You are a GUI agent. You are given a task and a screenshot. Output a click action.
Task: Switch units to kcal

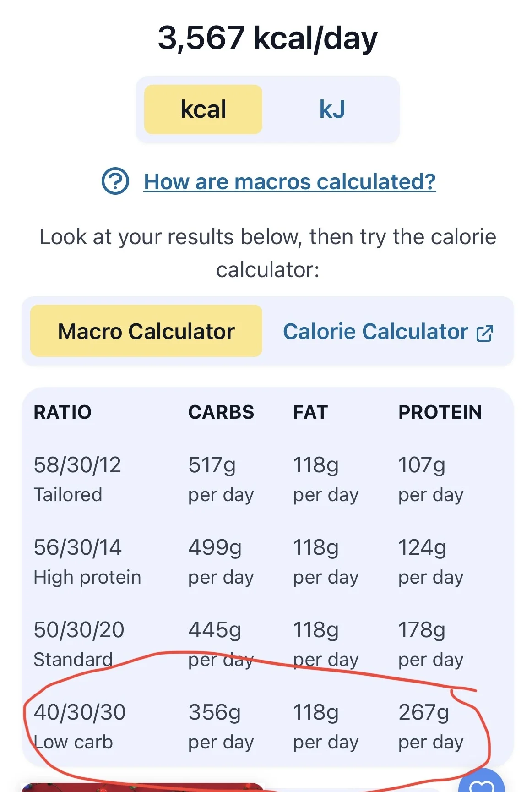click(203, 109)
